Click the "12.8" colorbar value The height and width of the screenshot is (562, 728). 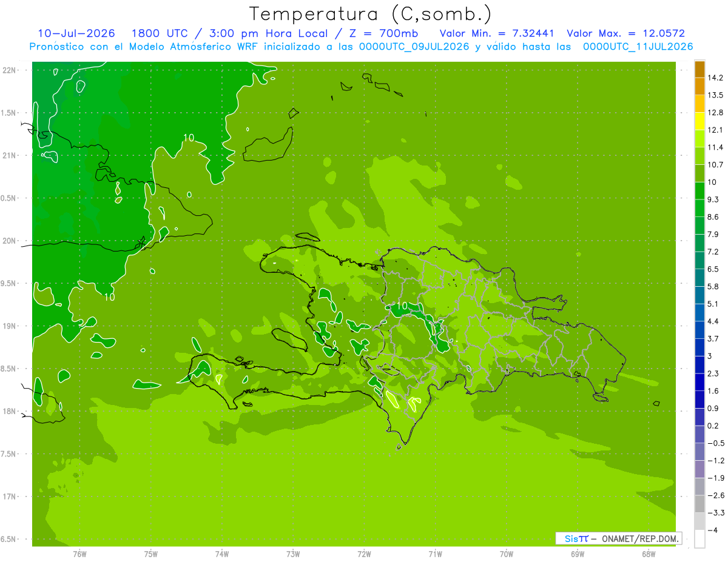click(x=716, y=113)
